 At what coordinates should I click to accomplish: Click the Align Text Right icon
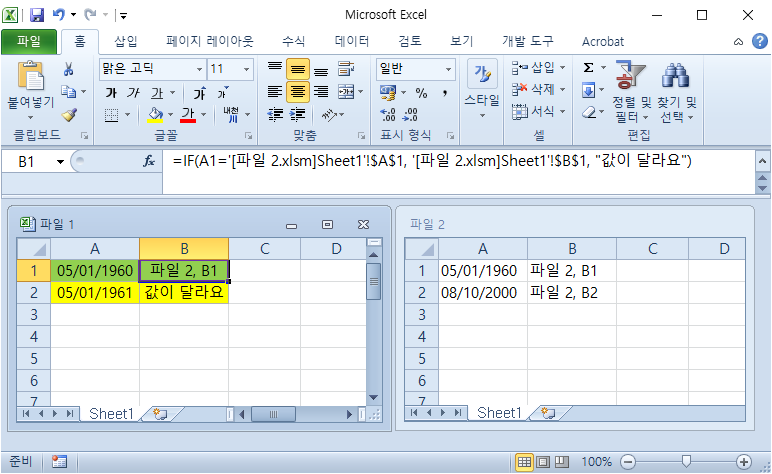click(321, 92)
